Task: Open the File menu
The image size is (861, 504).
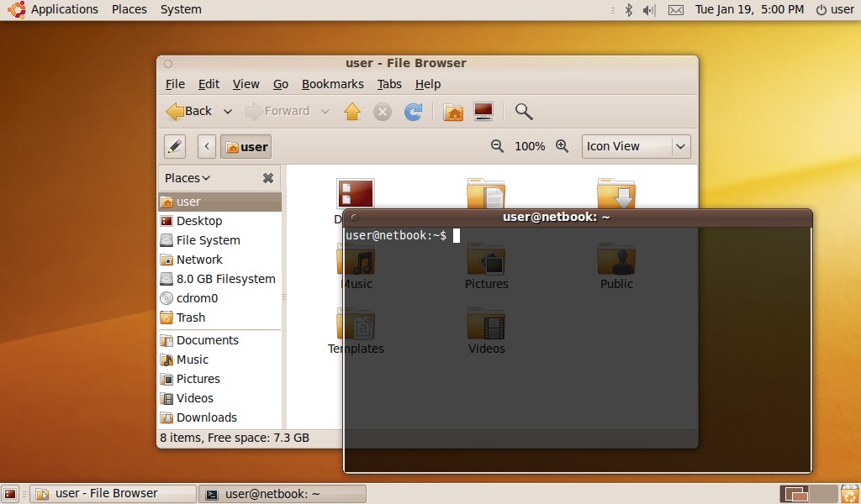Action: [175, 84]
